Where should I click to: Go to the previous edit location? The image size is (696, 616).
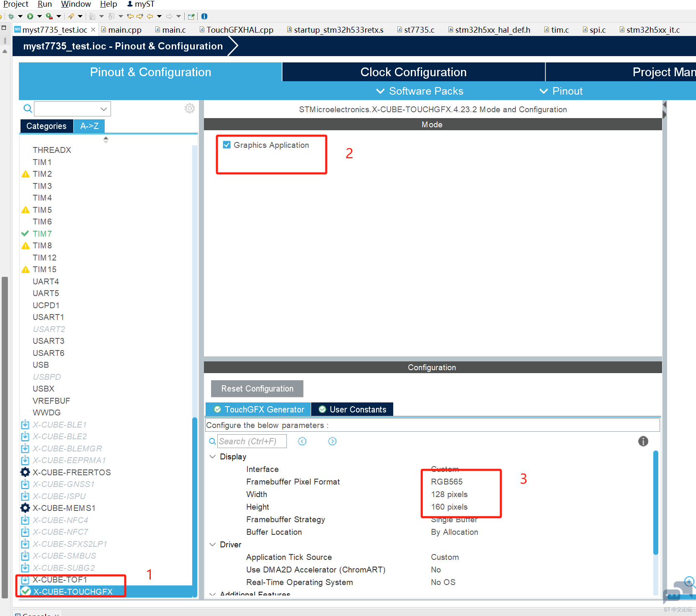tap(131, 16)
